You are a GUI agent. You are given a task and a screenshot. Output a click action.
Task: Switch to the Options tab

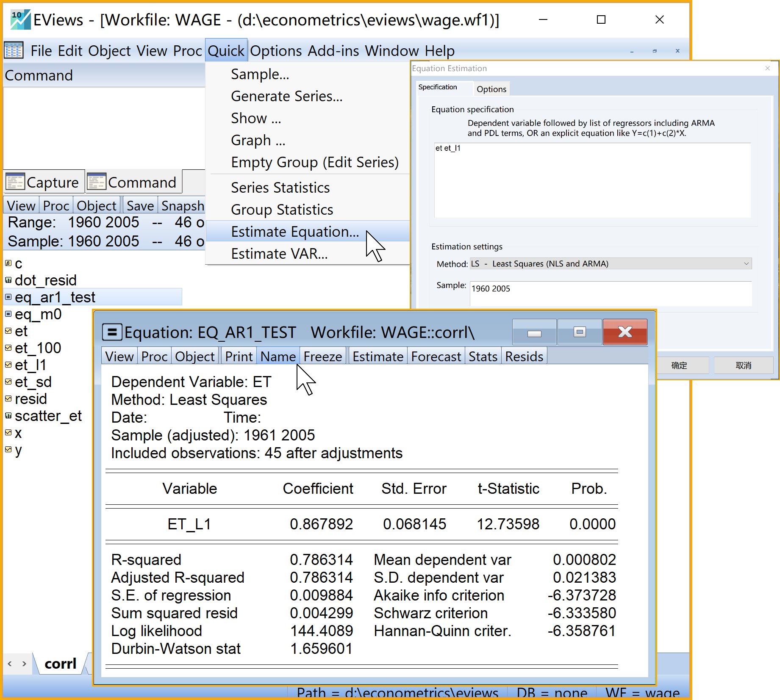coord(491,89)
